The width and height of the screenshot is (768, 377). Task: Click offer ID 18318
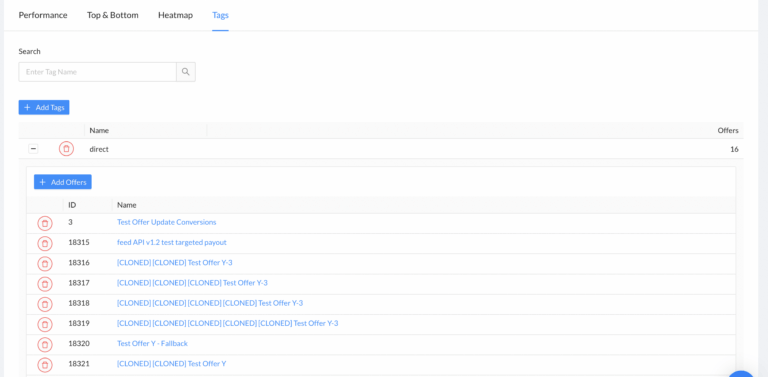pos(79,303)
